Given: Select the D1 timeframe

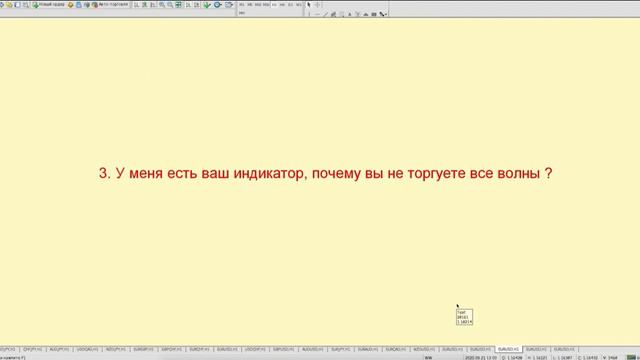Looking at the screenshot, I should coord(291,4).
